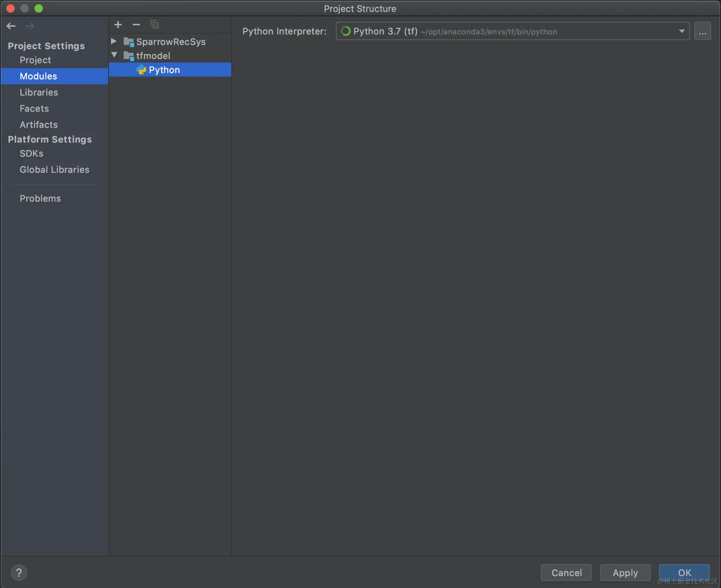Click the copy module icon
The height and width of the screenshot is (588, 721).
pyautogui.click(x=154, y=25)
